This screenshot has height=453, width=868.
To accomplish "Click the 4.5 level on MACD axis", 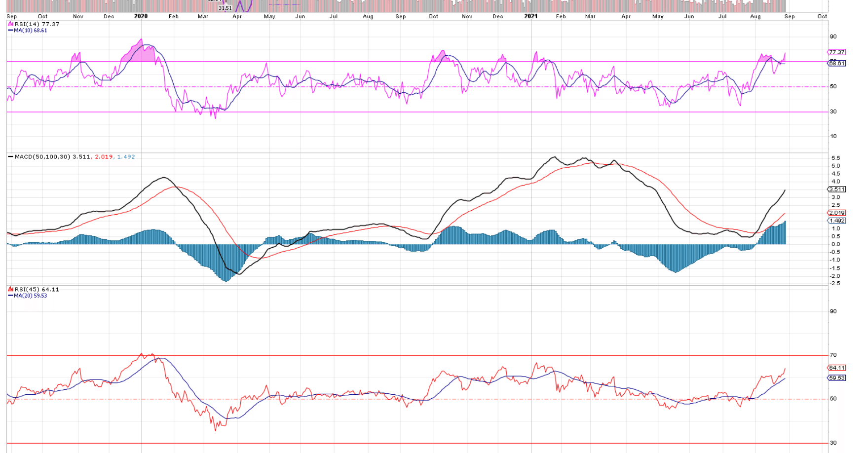I will pyautogui.click(x=835, y=174).
